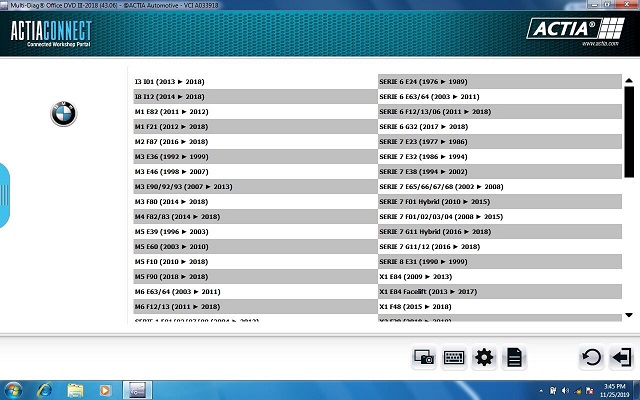Image resolution: width=640 pixels, height=400 pixels.
Task: Click the scroll down arrow of model list
Action: tap(629, 315)
